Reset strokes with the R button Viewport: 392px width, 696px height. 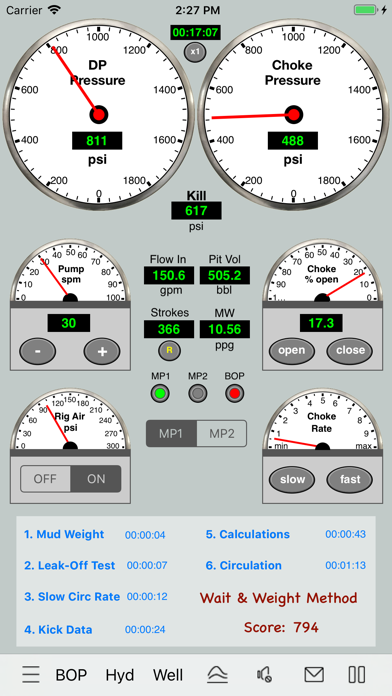pyautogui.click(x=169, y=350)
